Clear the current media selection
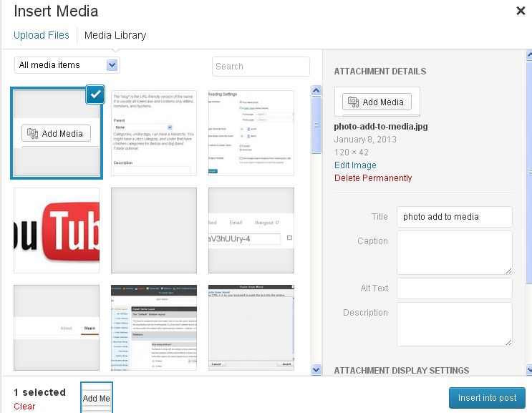The width and height of the screenshot is (532, 413). (x=24, y=407)
